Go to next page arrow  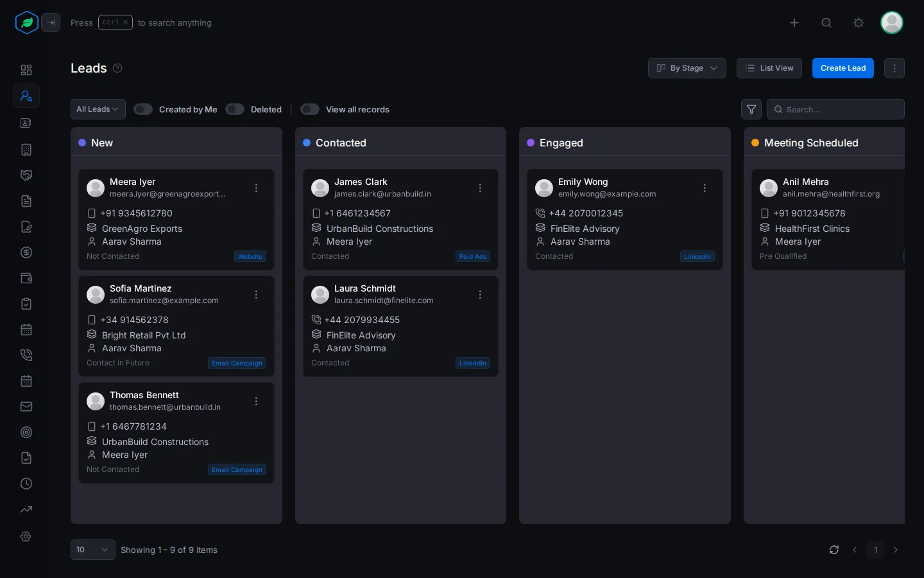pos(896,550)
